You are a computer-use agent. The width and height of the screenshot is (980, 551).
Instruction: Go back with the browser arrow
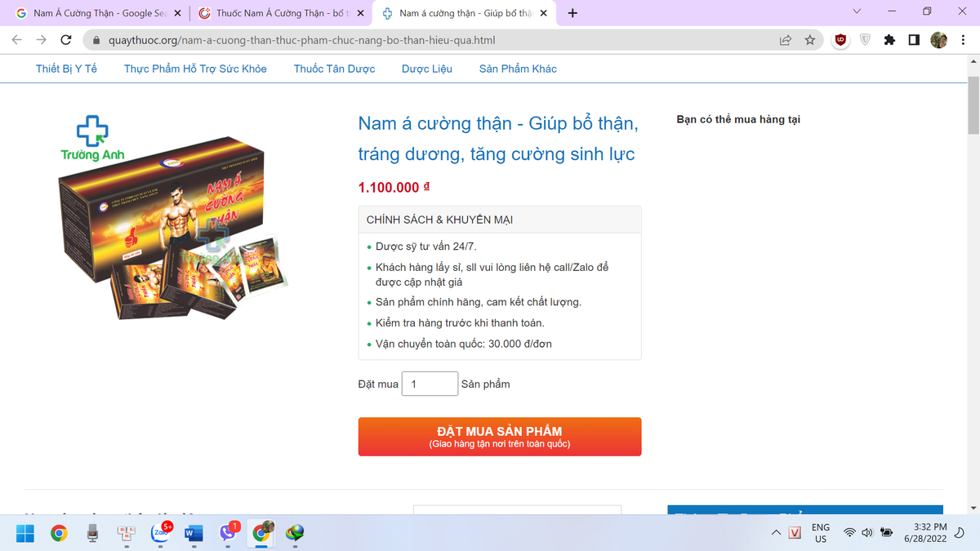(x=17, y=40)
